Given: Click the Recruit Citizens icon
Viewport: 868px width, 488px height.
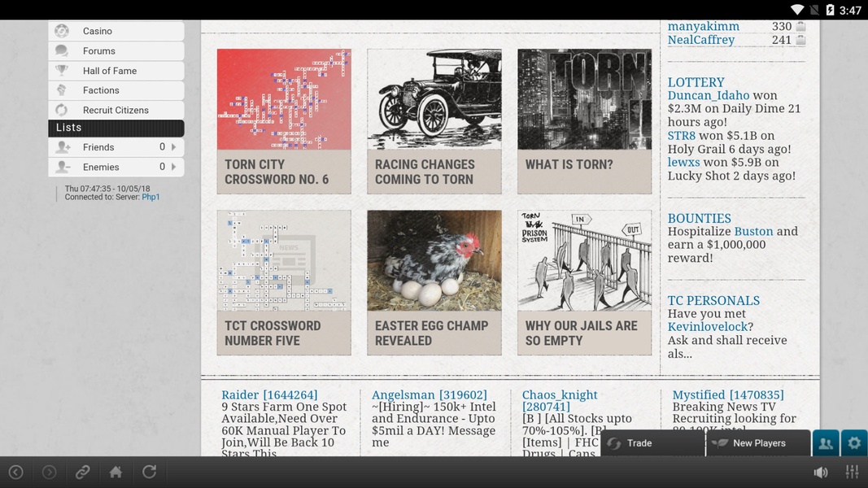Looking at the screenshot, I should click(x=62, y=110).
